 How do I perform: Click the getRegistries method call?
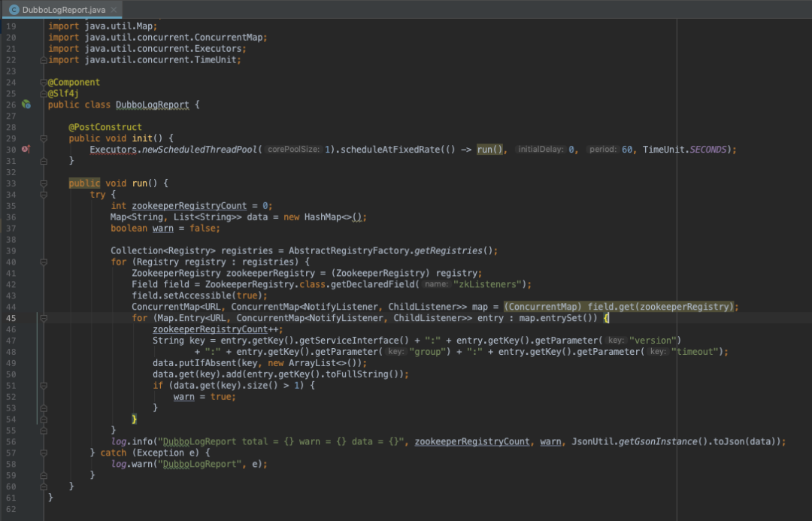[x=448, y=250]
